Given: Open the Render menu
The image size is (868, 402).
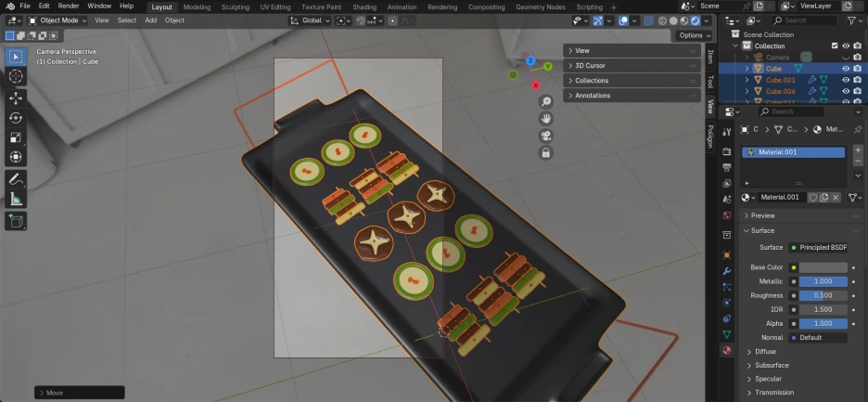Looking at the screenshot, I should click(69, 6).
